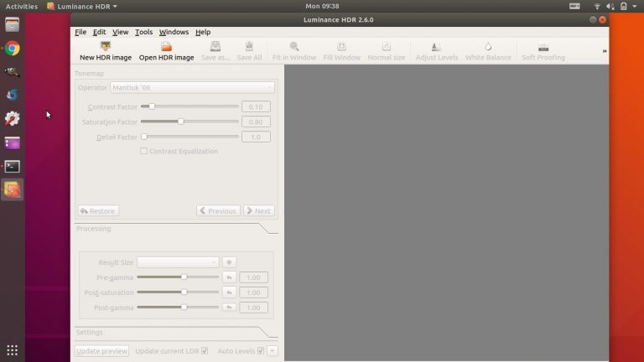644x362 pixels.
Task: Click Activities in the top bar
Action: 21,6
